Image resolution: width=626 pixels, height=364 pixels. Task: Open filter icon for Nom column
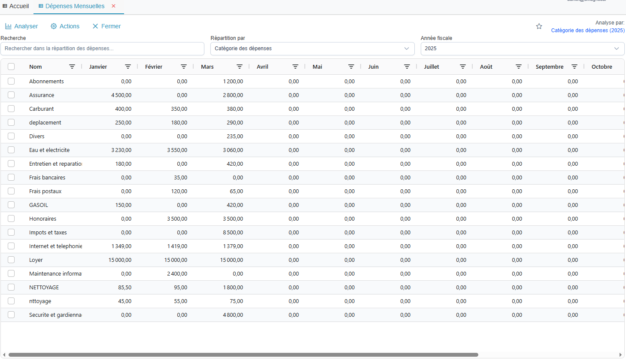(72, 67)
